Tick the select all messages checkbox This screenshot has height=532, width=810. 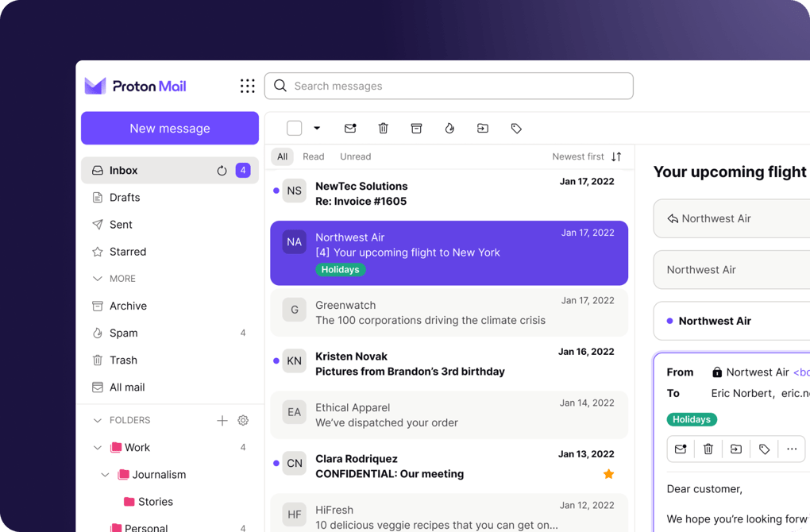[x=295, y=129]
